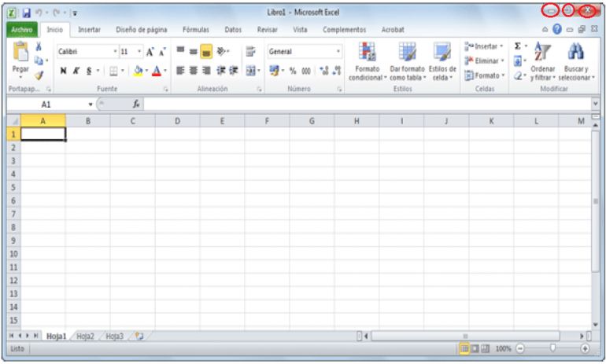Open the General number format dropdown
This screenshot has height=364, width=606.
pos(338,51)
